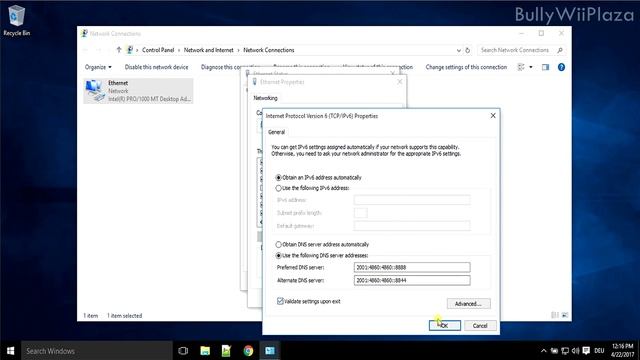640x360 pixels.
Task: Open the Action Center notification icon
Action: tap(586, 351)
